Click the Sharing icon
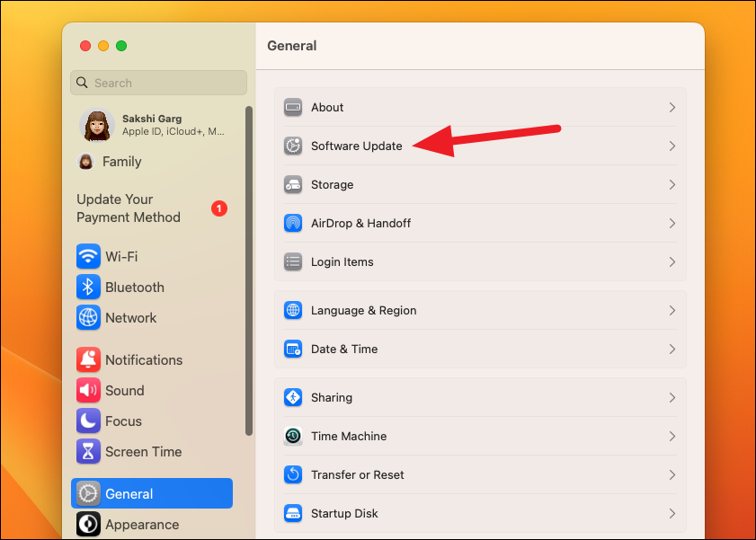 tap(293, 397)
